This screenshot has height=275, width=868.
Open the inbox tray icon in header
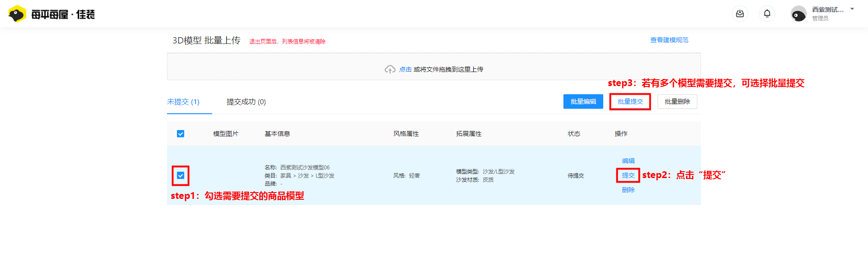[740, 14]
